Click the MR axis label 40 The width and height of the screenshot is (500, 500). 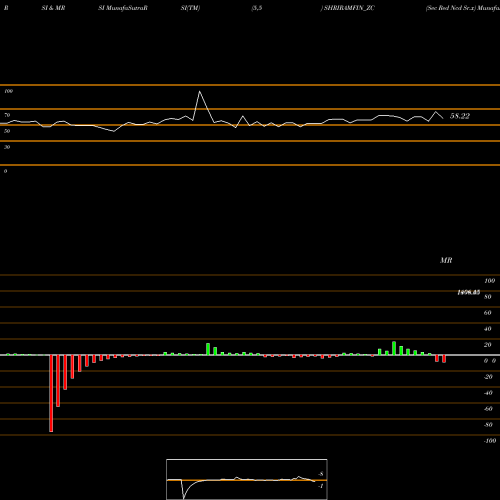pyautogui.click(x=488, y=329)
